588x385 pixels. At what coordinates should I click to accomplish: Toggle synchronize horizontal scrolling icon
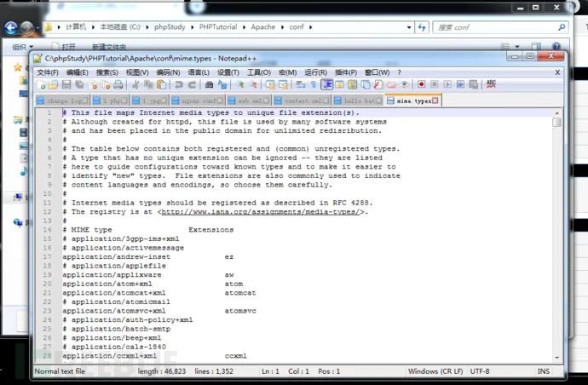click(283, 84)
